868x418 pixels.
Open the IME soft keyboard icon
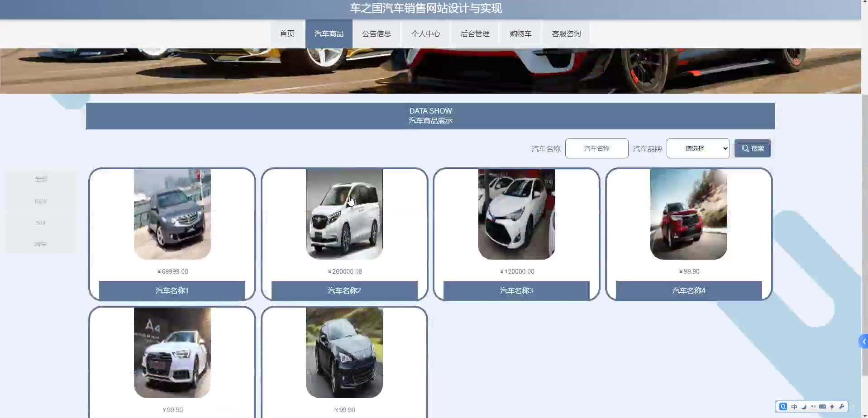click(x=822, y=407)
